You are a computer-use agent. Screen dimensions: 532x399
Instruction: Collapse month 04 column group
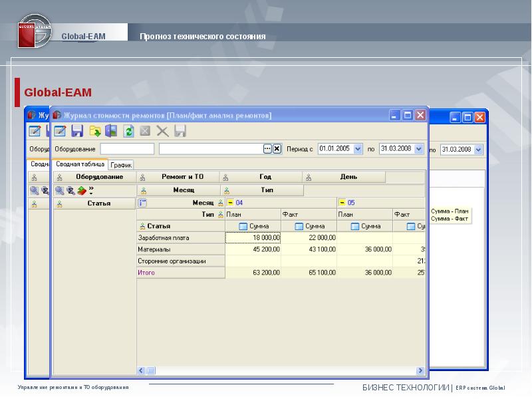(x=229, y=203)
